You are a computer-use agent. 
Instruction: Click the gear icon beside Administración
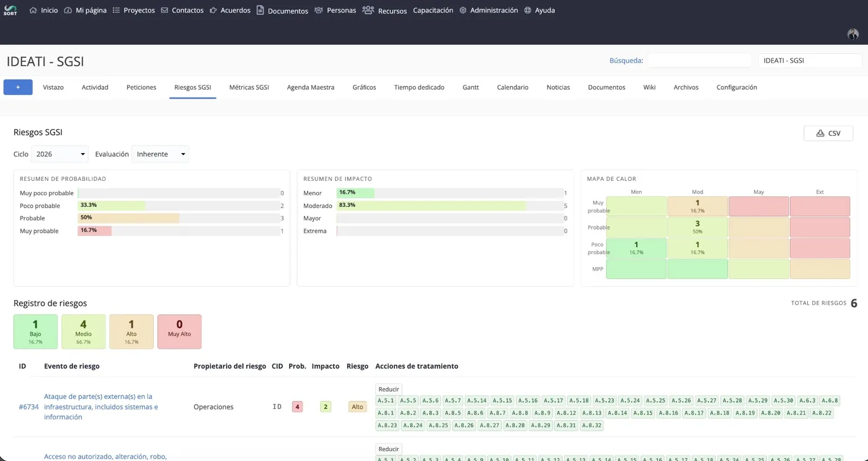(x=463, y=11)
